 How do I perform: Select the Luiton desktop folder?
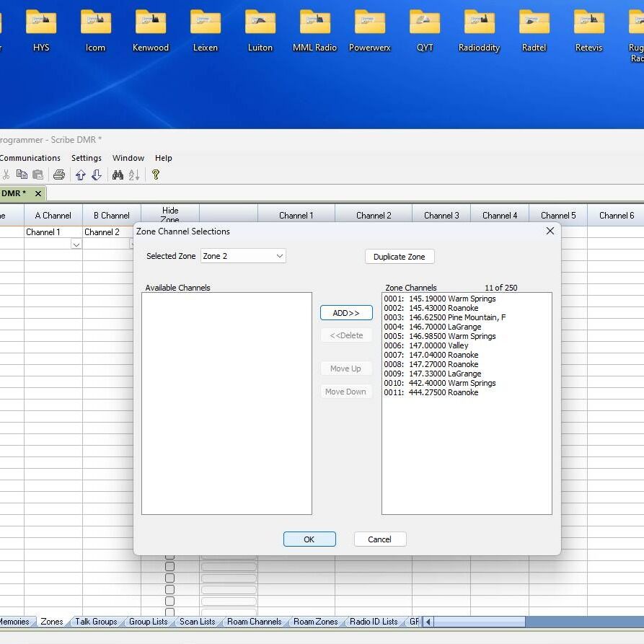coord(260,31)
